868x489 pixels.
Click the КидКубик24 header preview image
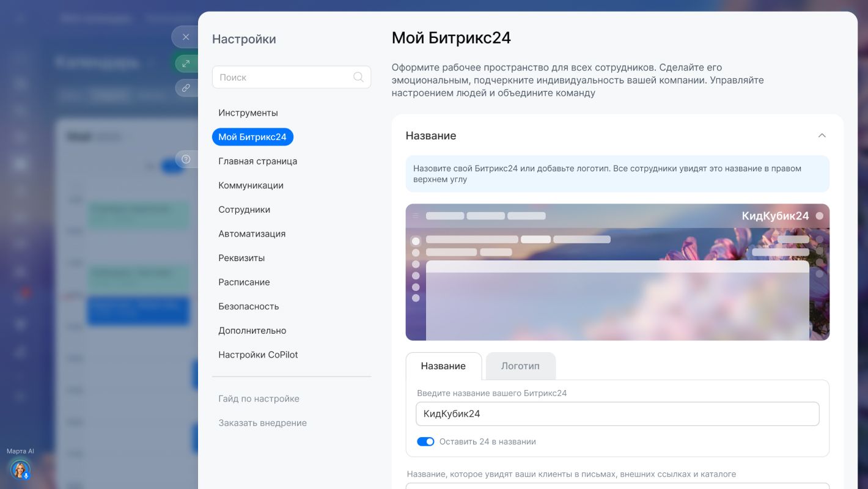coord(617,272)
